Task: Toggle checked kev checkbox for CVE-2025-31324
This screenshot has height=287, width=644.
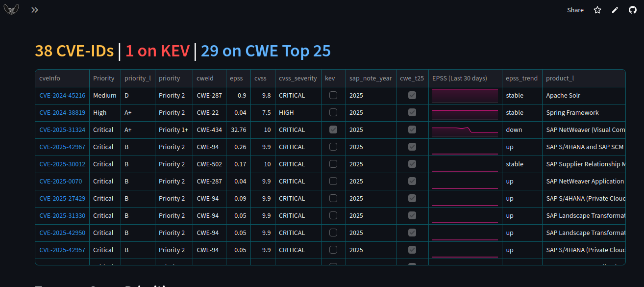Action: click(x=333, y=130)
